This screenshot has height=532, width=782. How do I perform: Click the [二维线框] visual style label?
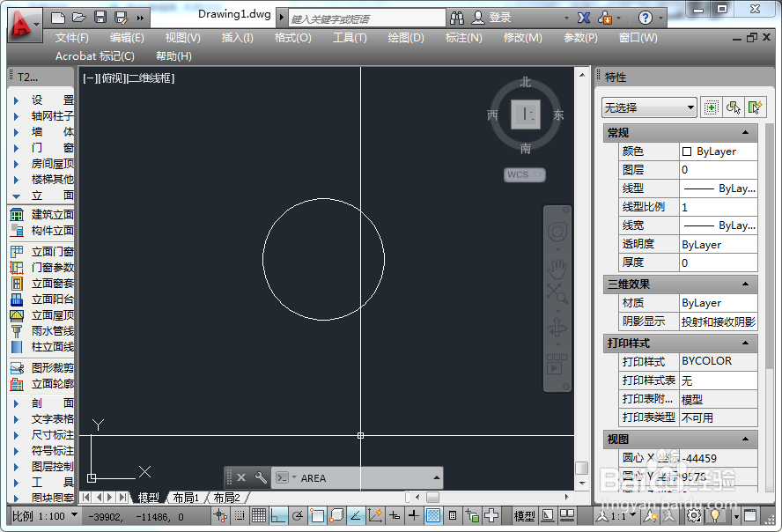coord(151,78)
